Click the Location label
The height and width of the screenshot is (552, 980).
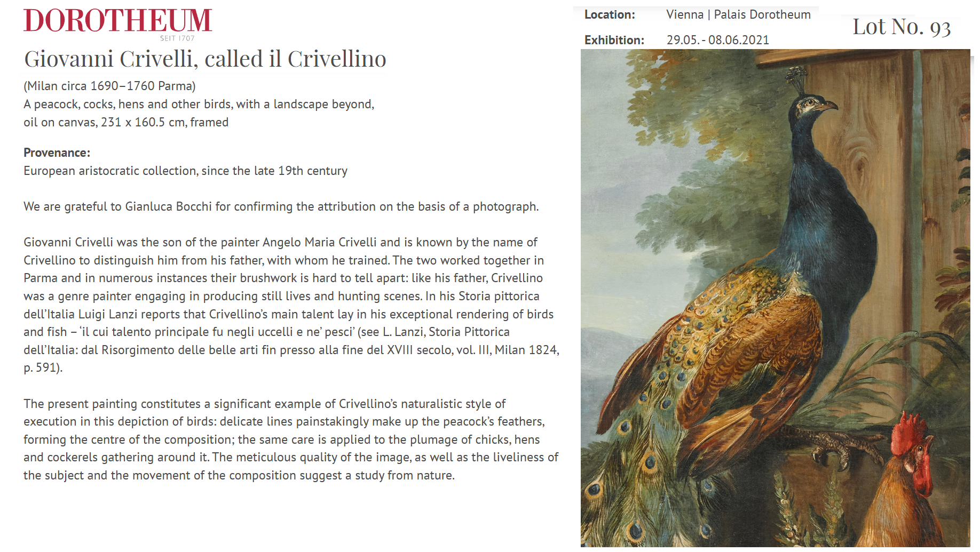(x=610, y=15)
